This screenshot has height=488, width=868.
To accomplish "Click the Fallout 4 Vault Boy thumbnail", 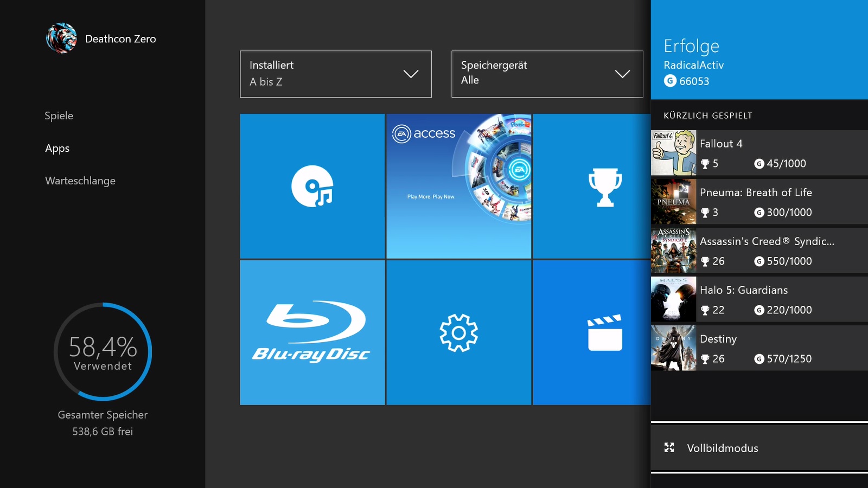I will click(674, 153).
